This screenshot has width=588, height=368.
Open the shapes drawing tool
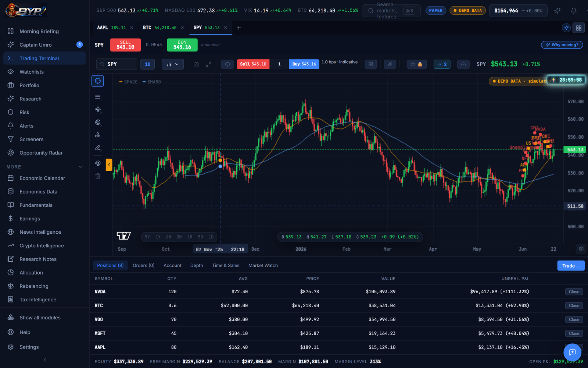tap(98, 135)
